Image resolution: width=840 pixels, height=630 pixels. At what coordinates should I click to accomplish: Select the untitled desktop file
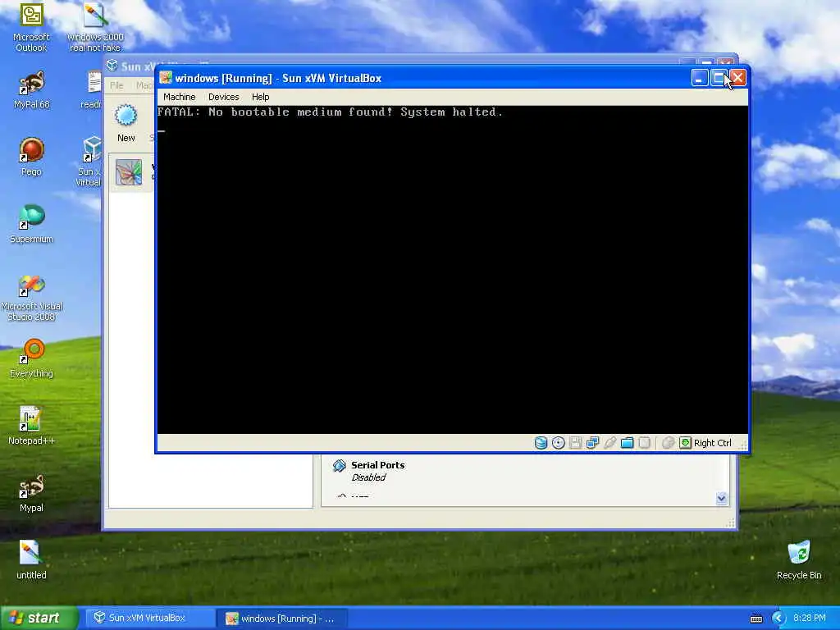coord(32,559)
